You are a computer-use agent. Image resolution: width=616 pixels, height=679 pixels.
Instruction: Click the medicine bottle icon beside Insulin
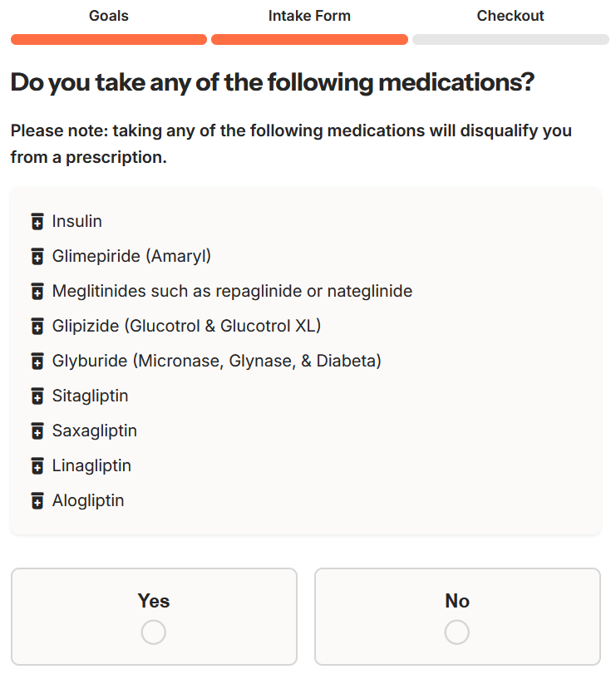tap(37, 222)
